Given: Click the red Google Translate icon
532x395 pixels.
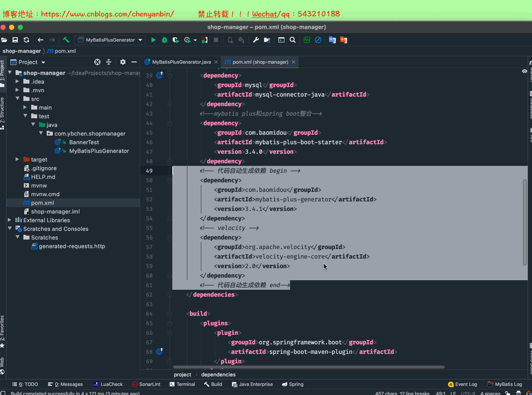Looking at the screenshot, I should (344, 40).
